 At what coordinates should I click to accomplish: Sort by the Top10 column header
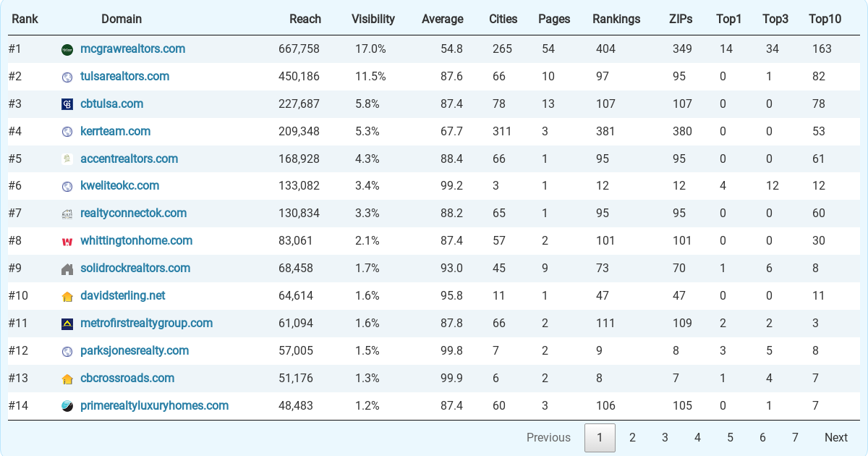tap(825, 19)
